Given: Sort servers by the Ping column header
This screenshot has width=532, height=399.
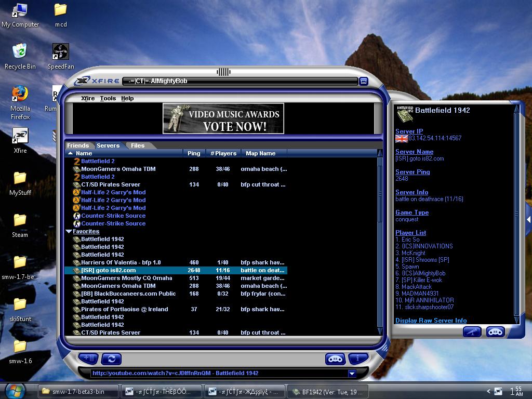Looking at the screenshot, I should [x=194, y=153].
